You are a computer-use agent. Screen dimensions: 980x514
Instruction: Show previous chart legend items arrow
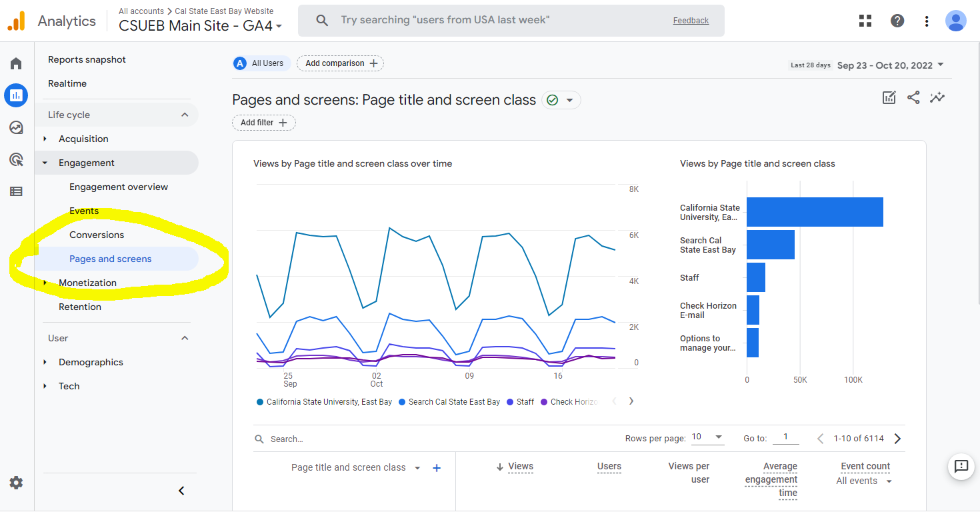point(614,401)
